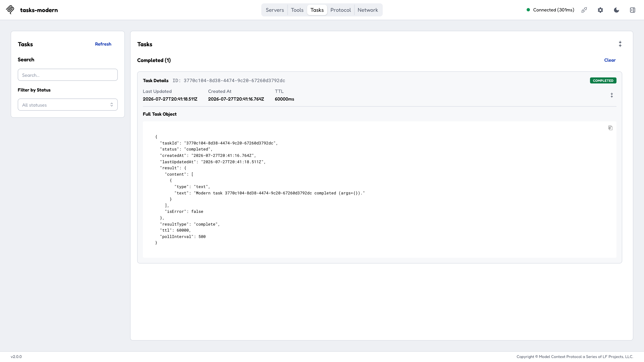This screenshot has width=644, height=362.
Task: Open the All statuses filter dropdown
Action: (68, 105)
